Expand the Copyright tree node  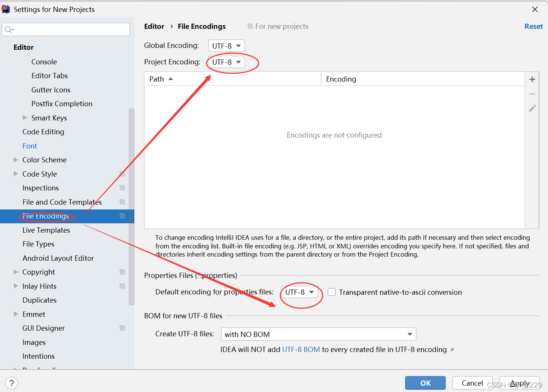[16, 272]
